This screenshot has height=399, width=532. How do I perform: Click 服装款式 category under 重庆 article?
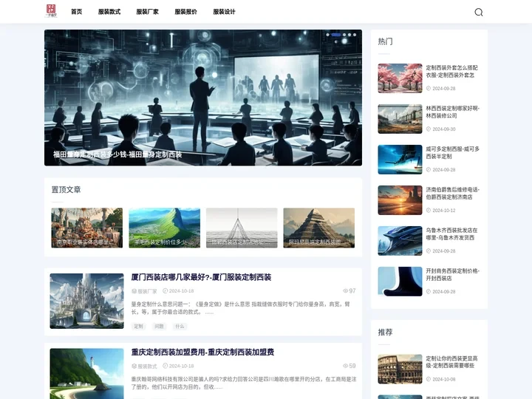147,366
